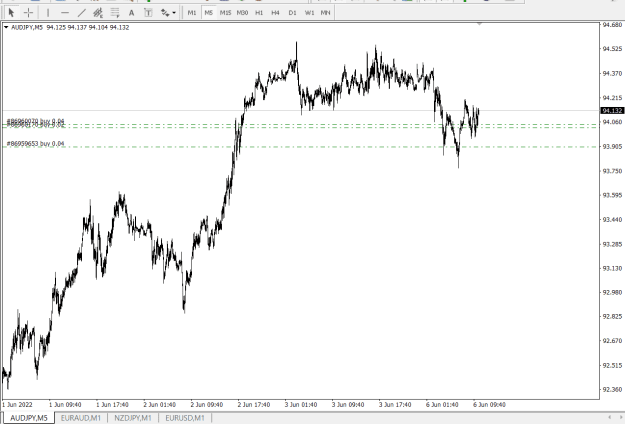Choose the horizontal line drawing tool

(x=65, y=13)
